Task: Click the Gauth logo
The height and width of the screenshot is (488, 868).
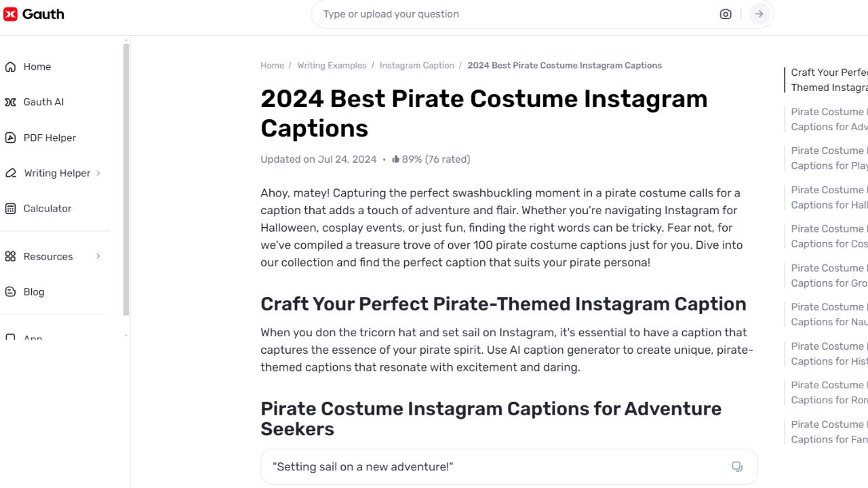Action: 34,14
